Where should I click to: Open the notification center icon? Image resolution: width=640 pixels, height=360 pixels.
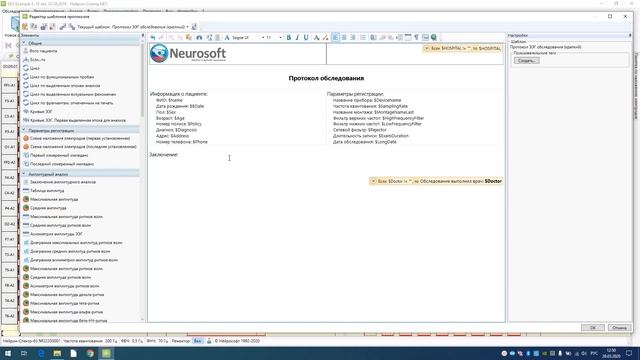click(629, 353)
